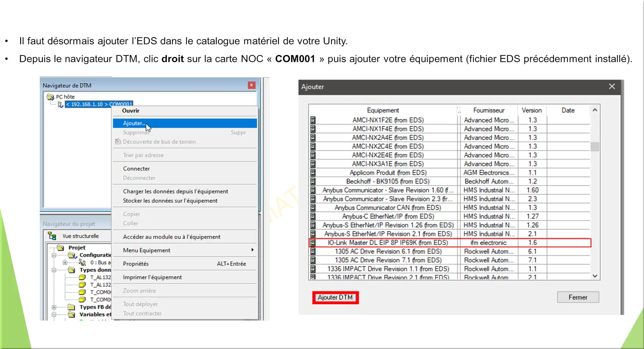Expand the 0 : Bus tree node
This screenshot has width=644, height=349.
65,263
